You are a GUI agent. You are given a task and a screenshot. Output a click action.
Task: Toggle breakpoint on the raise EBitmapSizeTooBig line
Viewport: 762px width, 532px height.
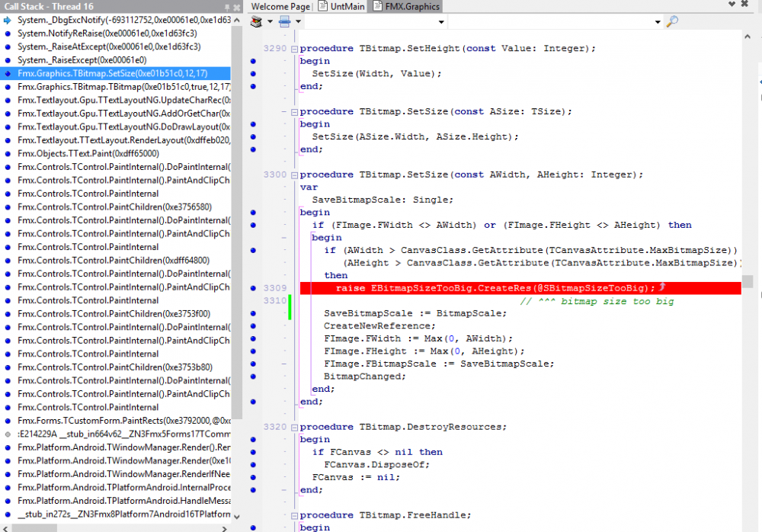point(253,288)
